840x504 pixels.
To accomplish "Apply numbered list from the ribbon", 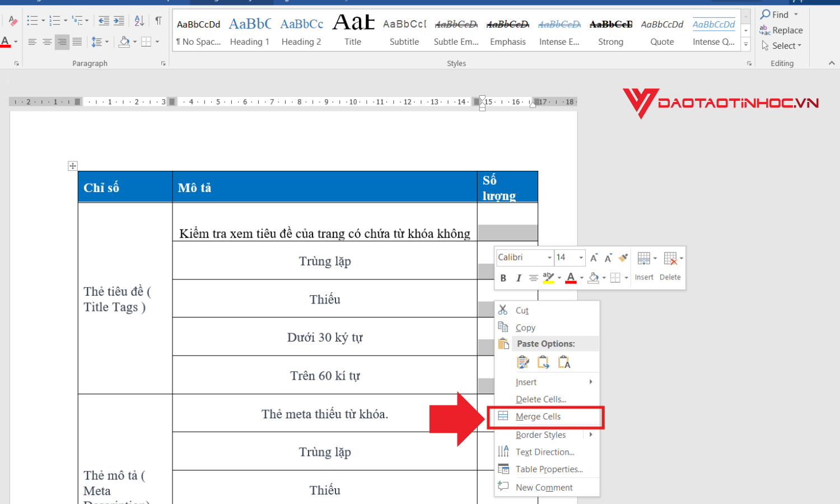I will pyautogui.click(x=54, y=21).
